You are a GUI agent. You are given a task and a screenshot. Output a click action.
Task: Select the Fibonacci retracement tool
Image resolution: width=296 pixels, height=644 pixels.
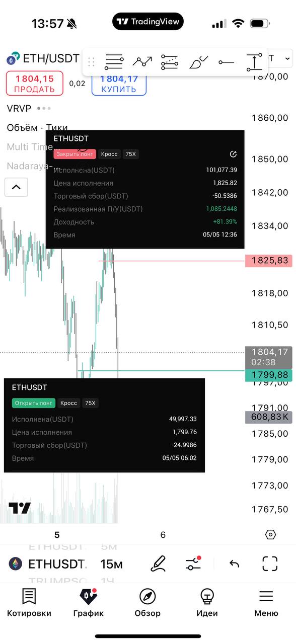[170, 62]
